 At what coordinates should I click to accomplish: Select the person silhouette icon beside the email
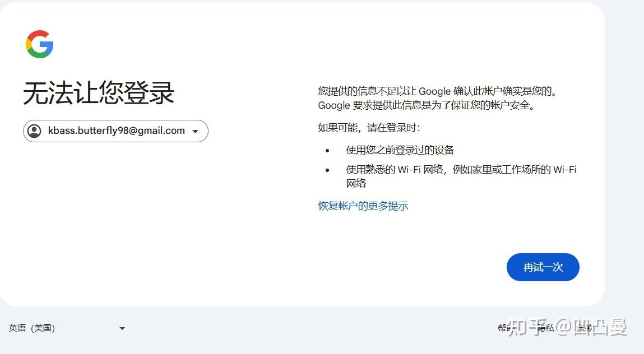34,131
